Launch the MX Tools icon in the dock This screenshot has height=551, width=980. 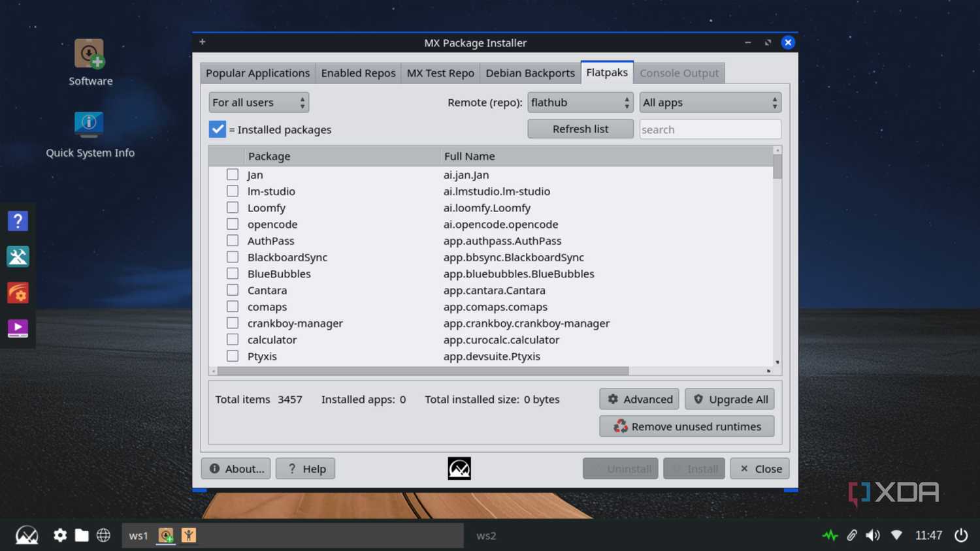(18, 257)
